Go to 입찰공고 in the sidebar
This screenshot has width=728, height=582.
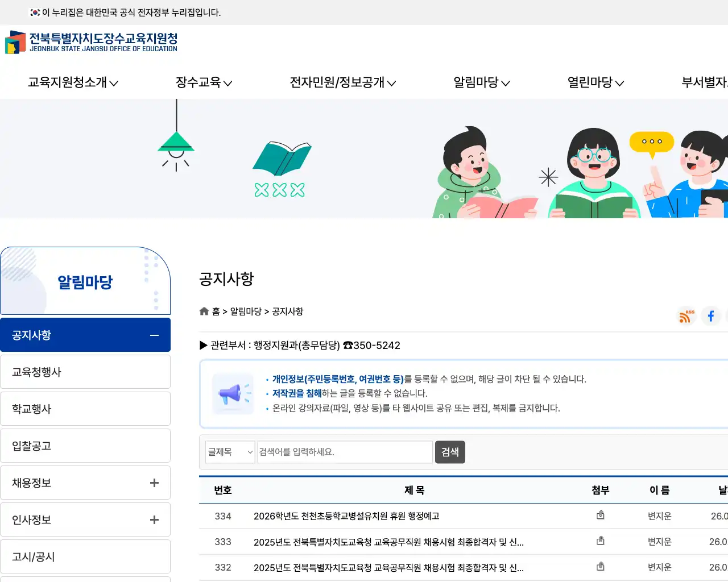click(x=31, y=445)
